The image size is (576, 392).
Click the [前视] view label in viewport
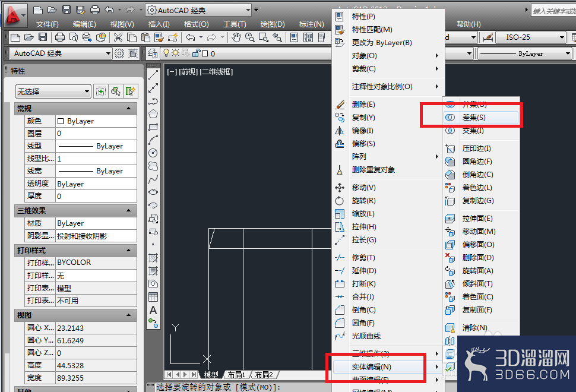188,72
